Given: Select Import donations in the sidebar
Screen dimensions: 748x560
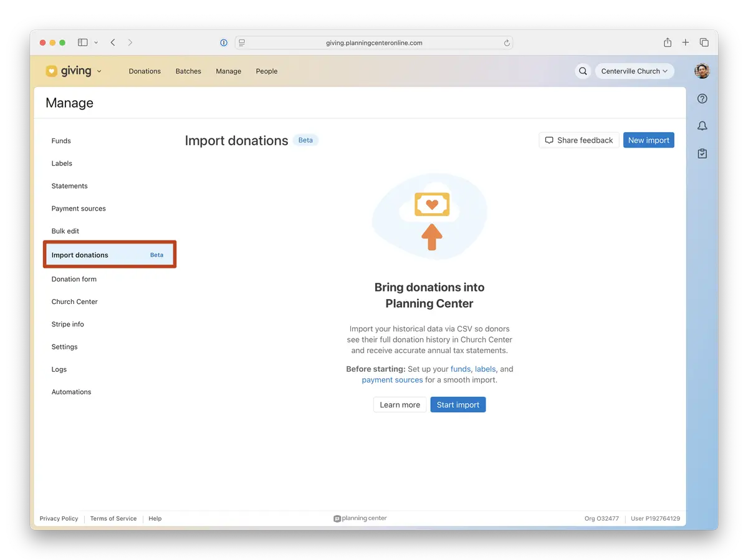Looking at the screenshot, I should [110, 255].
